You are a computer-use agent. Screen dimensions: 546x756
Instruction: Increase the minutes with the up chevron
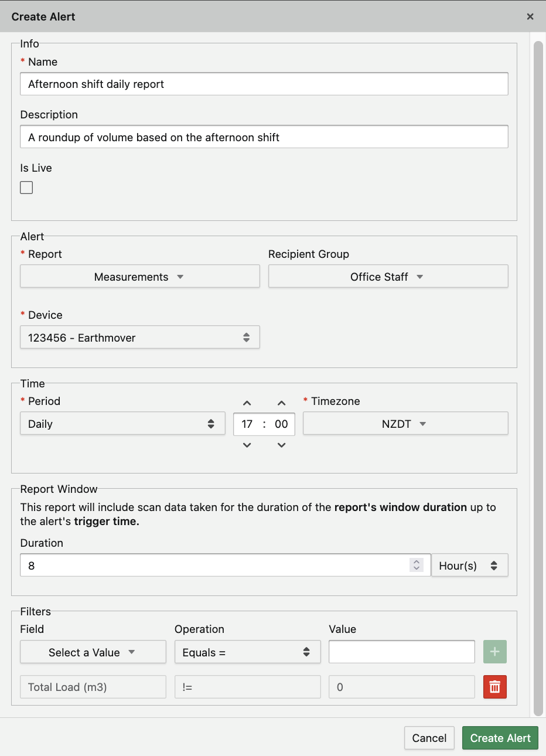pyautogui.click(x=281, y=403)
